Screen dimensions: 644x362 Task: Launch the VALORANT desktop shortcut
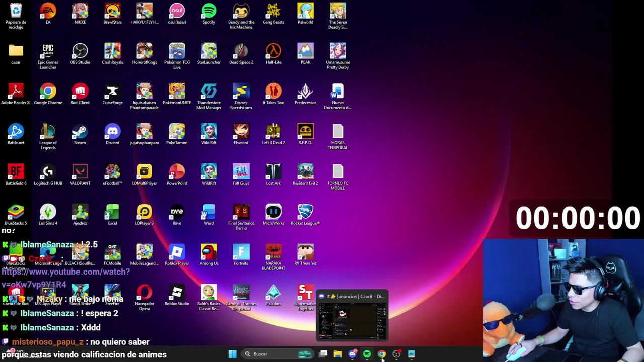[x=80, y=174]
